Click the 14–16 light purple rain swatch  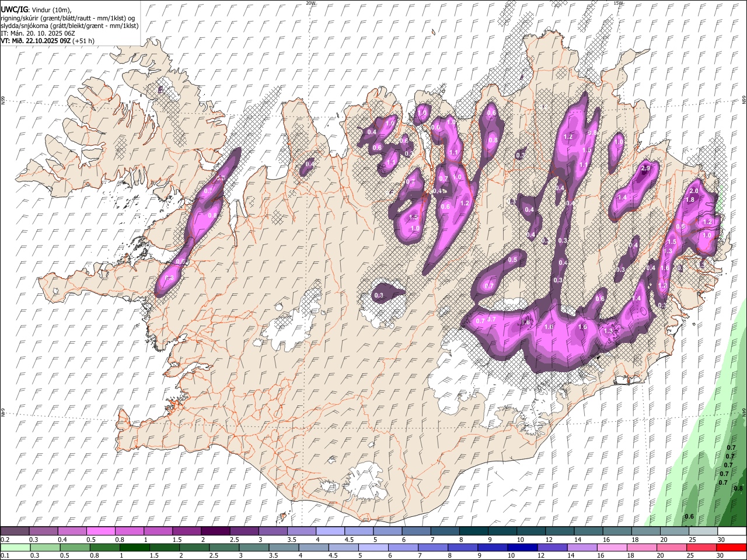click(582, 548)
